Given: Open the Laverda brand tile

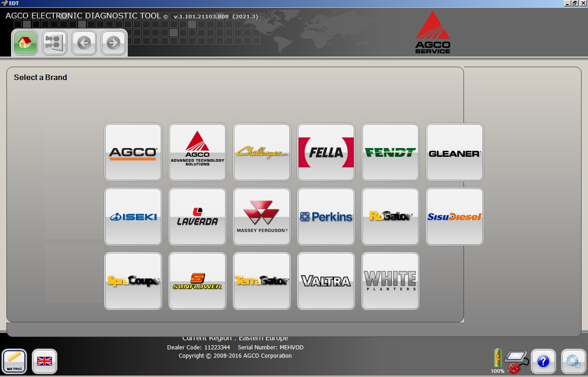Looking at the screenshot, I should (x=198, y=217).
